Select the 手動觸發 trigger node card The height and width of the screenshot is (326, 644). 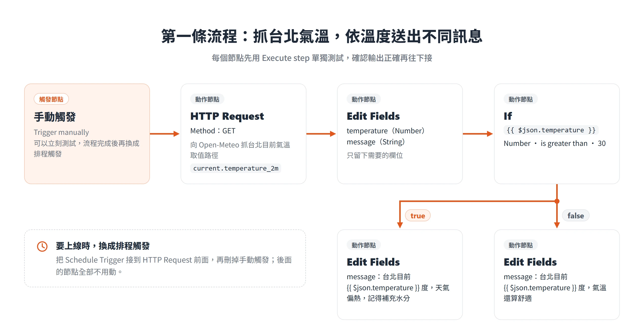[x=87, y=134]
